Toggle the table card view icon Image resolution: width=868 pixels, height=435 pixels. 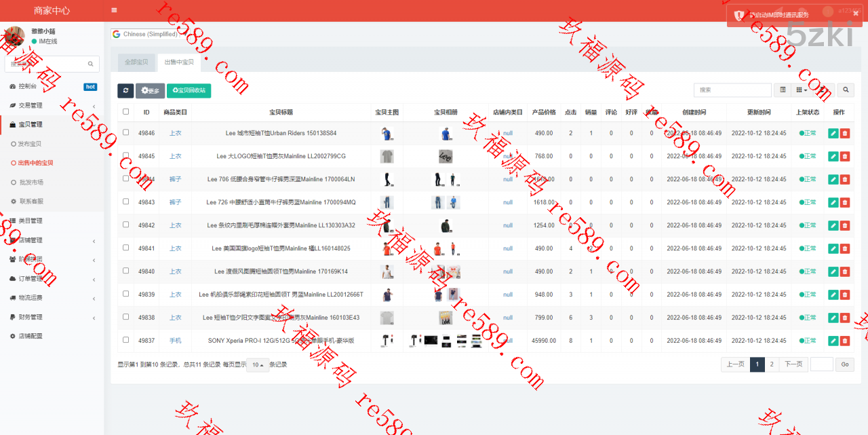coord(783,90)
